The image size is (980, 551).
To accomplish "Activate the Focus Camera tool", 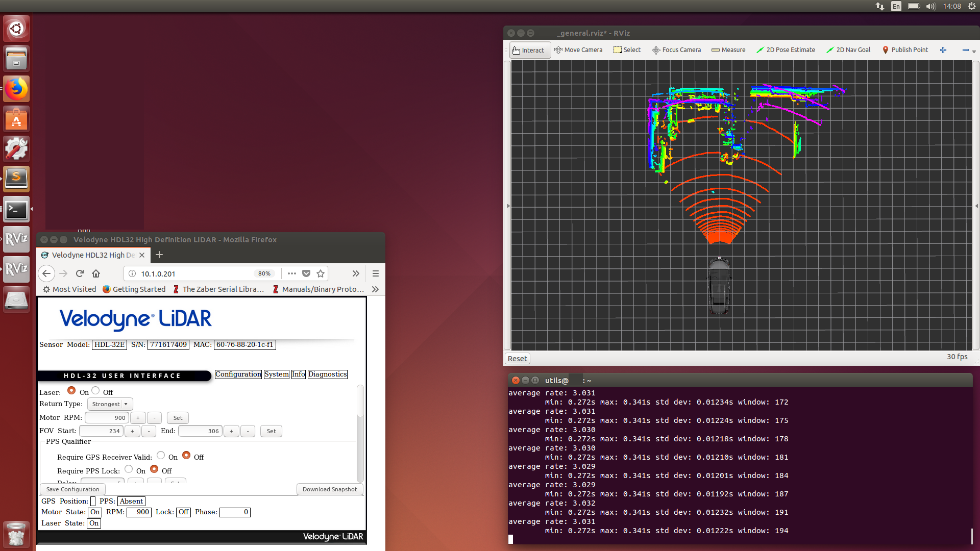I will tap(676, 50).
